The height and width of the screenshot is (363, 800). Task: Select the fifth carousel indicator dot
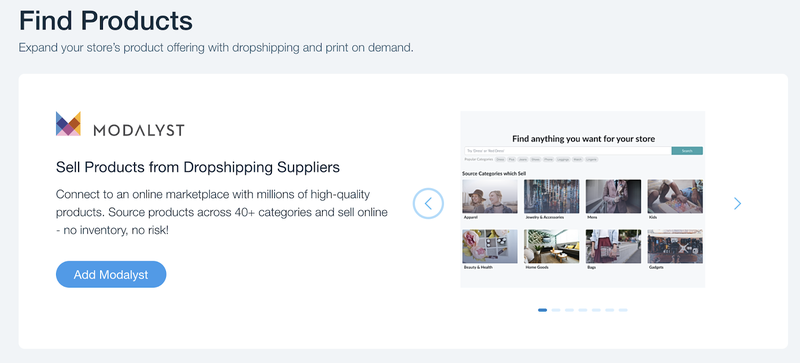(x=596, y=310)
